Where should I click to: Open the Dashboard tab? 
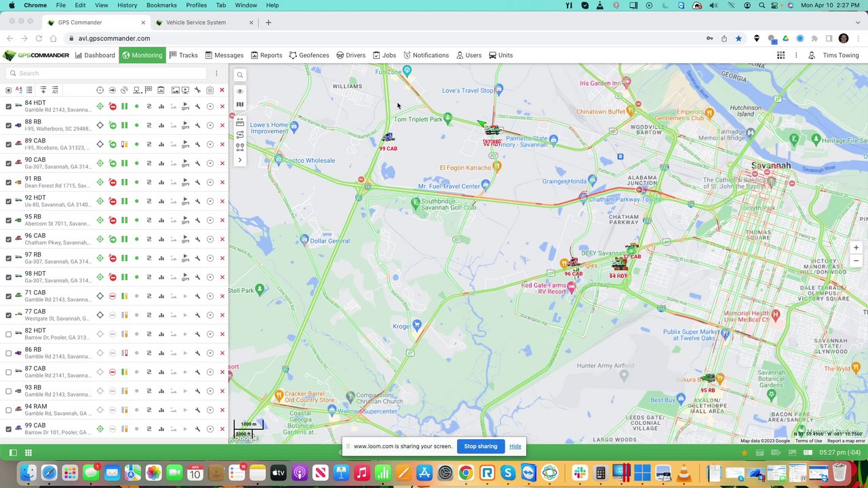pyautogui.click(x=95, y=56)
